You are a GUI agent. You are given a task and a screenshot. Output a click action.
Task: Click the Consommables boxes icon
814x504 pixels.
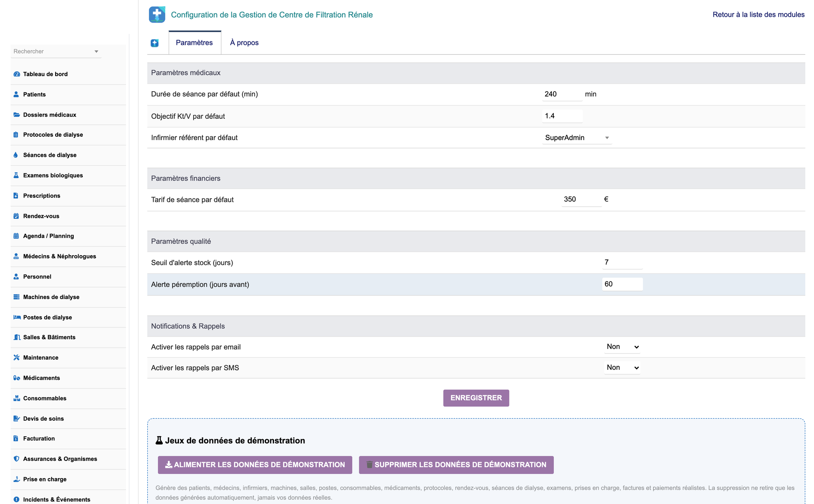tap(17, 398)
